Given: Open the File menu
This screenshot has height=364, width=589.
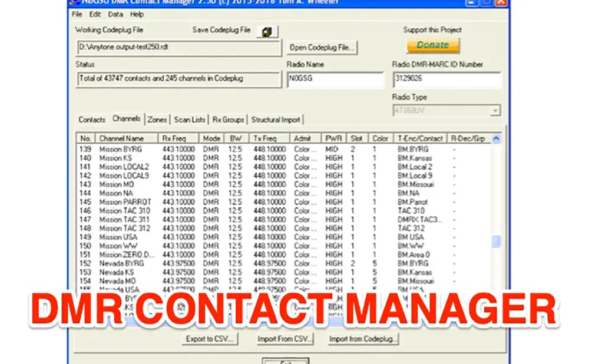Looking at the screenshot, I should click(x=77, y=14).
